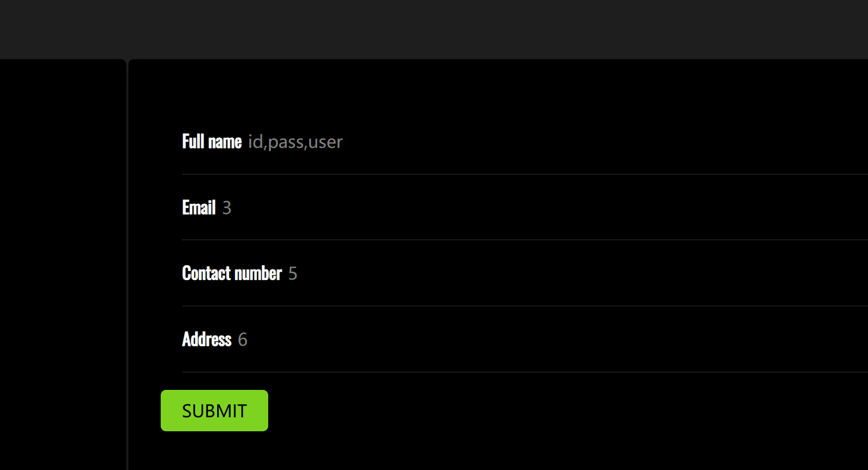This screenshot has height=470, width=868.
Task: Click the Full name input field
Action: pyautogui.click(x=537, y=142)
